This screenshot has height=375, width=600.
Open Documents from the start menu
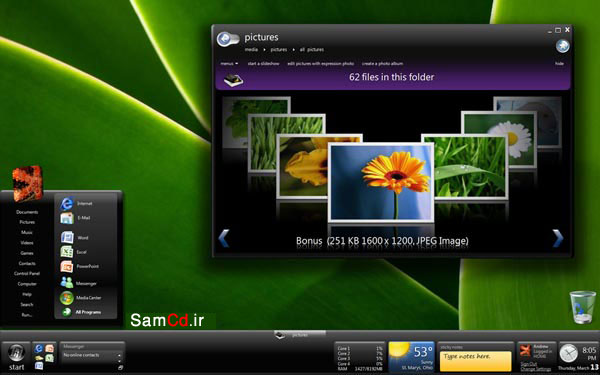click(27, 212)
